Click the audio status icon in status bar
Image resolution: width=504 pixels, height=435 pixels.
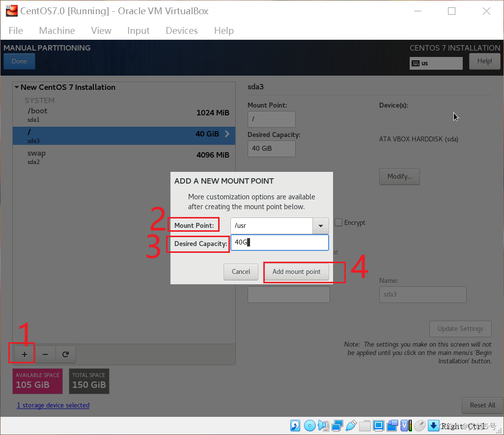click(324, 425)
